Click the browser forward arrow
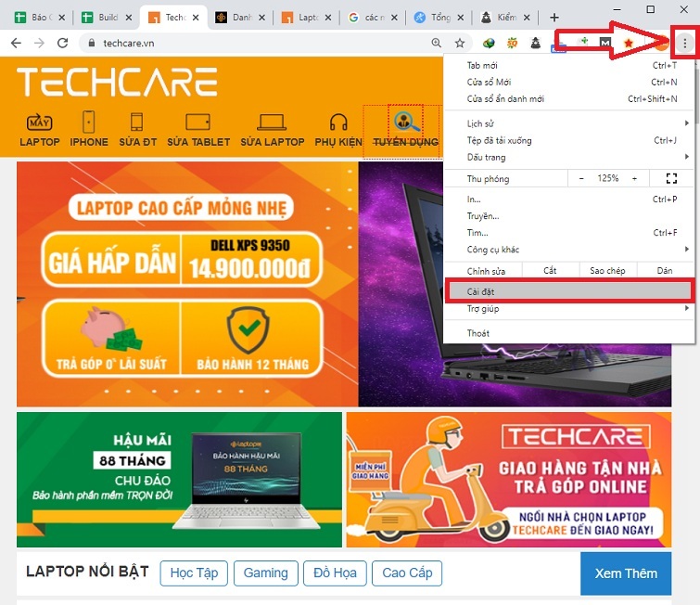 tap(39, 43)
